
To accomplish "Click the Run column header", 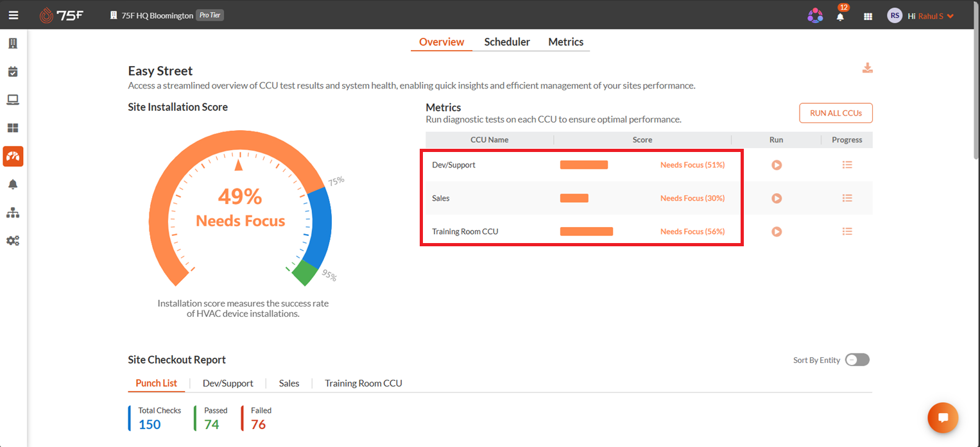I will [776, 140].
